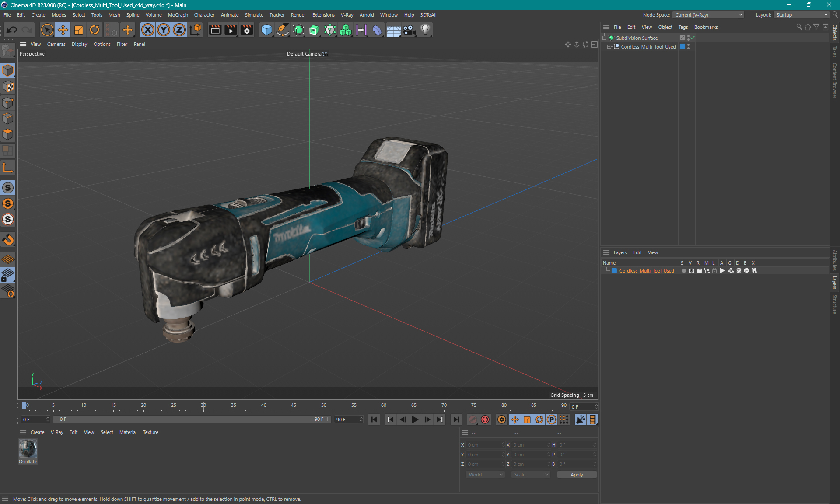840x504 pixels.
Task: Open the MoGraph menu
Action: click(x=178, y=15)
